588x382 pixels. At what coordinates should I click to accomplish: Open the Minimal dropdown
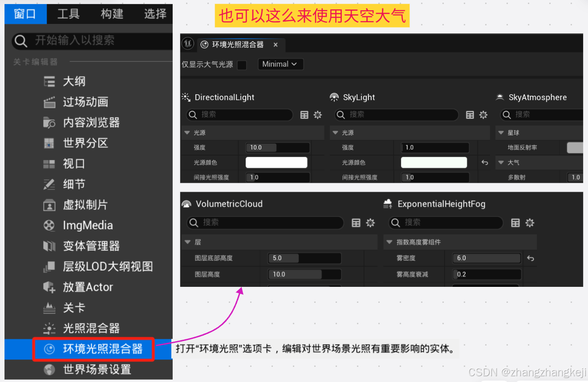coord(280,64)
